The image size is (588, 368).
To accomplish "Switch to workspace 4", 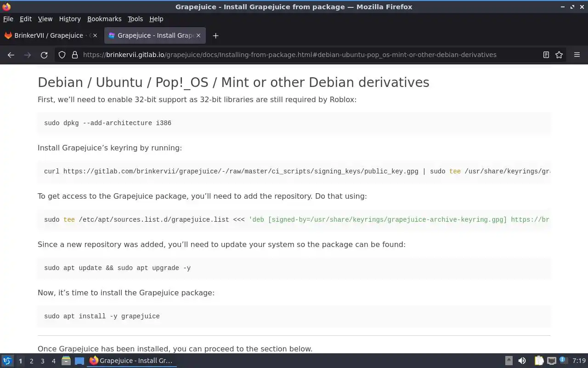I will point(53,361).
